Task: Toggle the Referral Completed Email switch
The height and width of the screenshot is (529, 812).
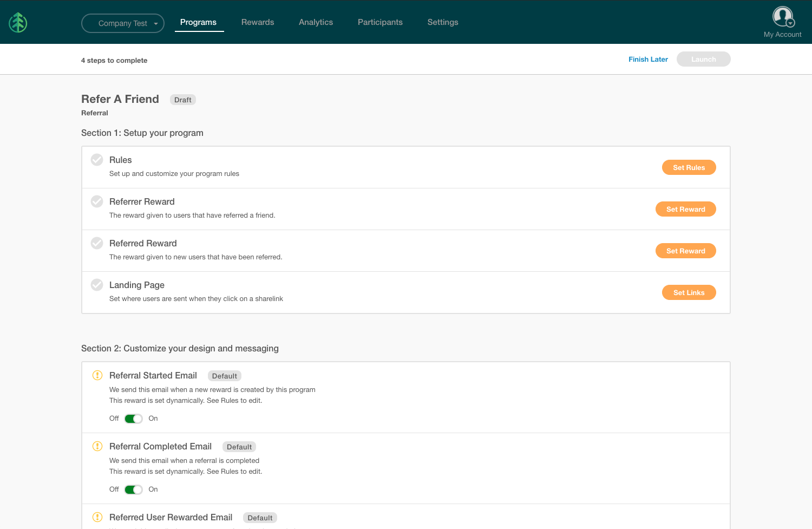Action: pyautogui.click(x=133, y=489)
